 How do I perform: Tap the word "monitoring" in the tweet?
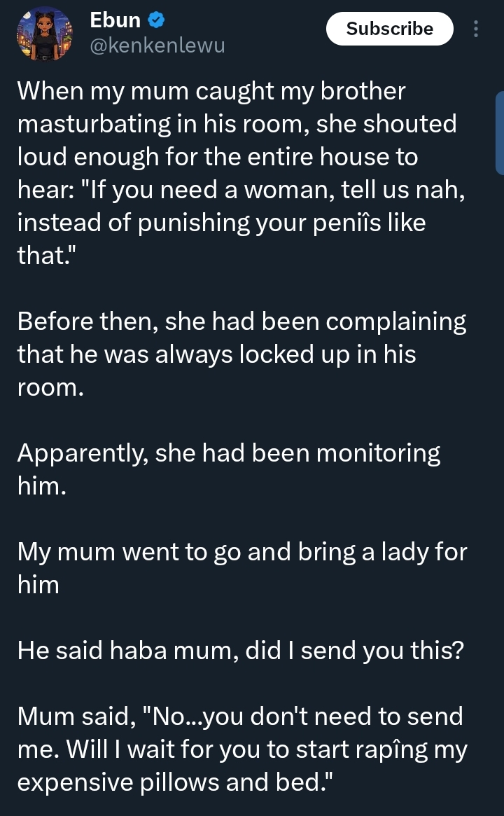click(378, 453)
